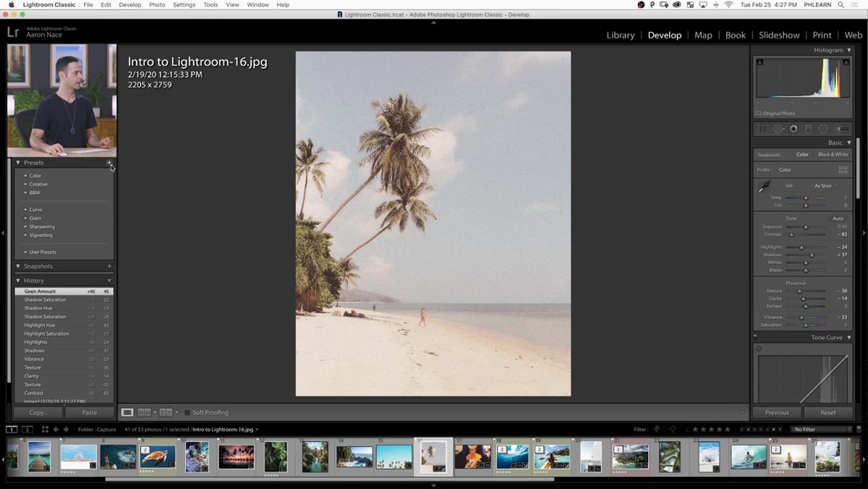Toggle the filter lock switch
Viewport: 868px width, 489px height.
pyautogui.click(x=859, y=430)
